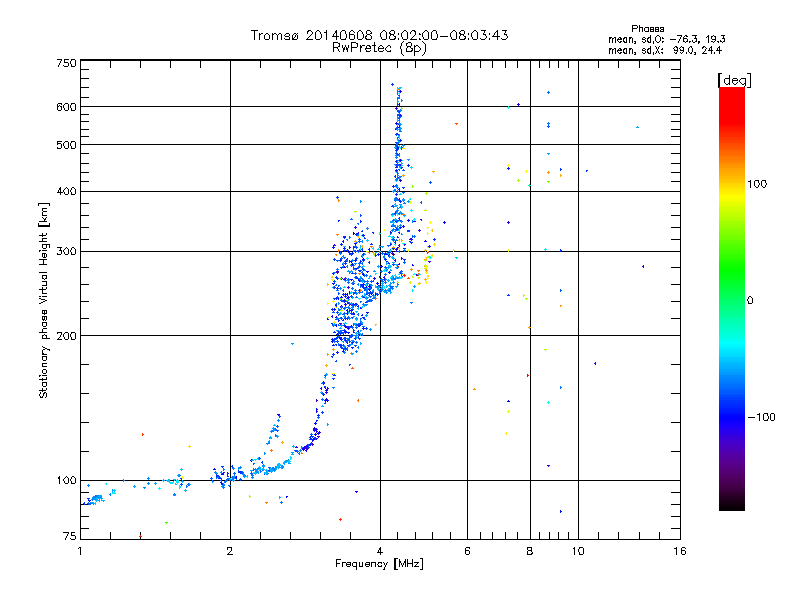
Task: Click the "mean, sd,O: -76.3, 19.3" line
Action: pyautogui.click(x=666, y=39)
